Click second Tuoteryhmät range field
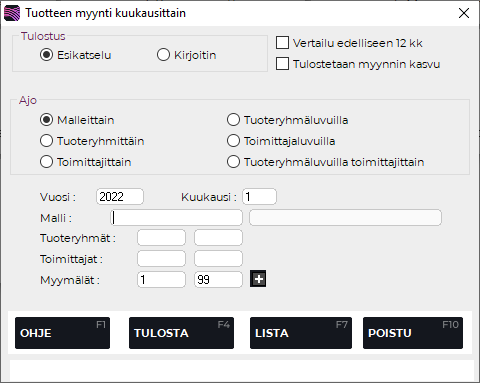 click(218, 238)
